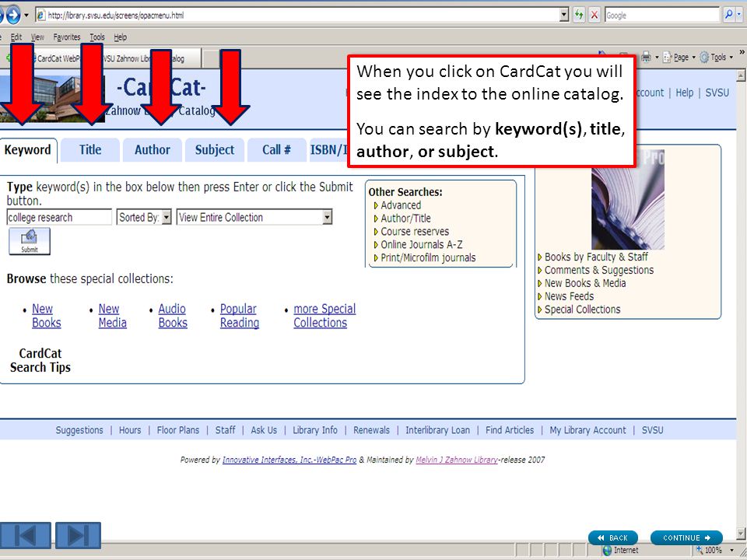
Task: Open Online Journals A-Z link
Action: pyautogui.click(x=421, y=244)
